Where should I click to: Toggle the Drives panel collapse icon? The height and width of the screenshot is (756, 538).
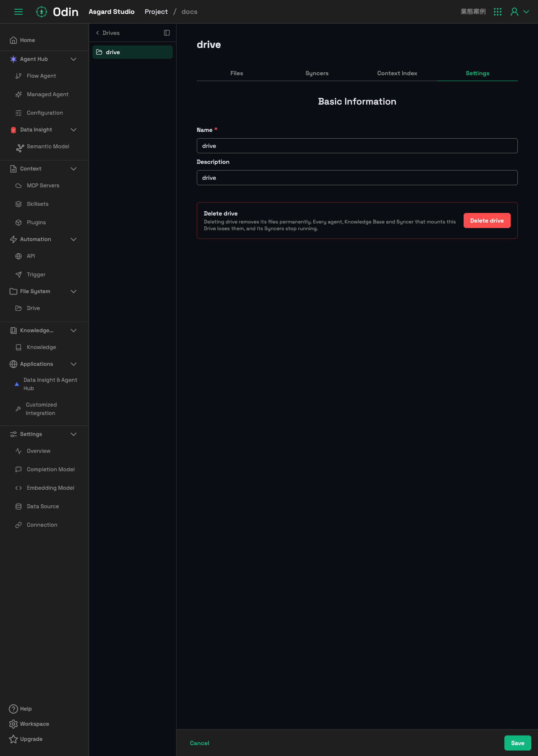tap(167, 33)
